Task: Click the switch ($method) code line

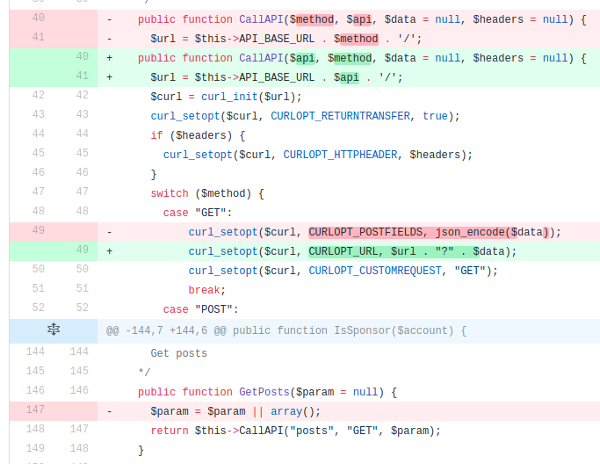Action: (207, 193)
